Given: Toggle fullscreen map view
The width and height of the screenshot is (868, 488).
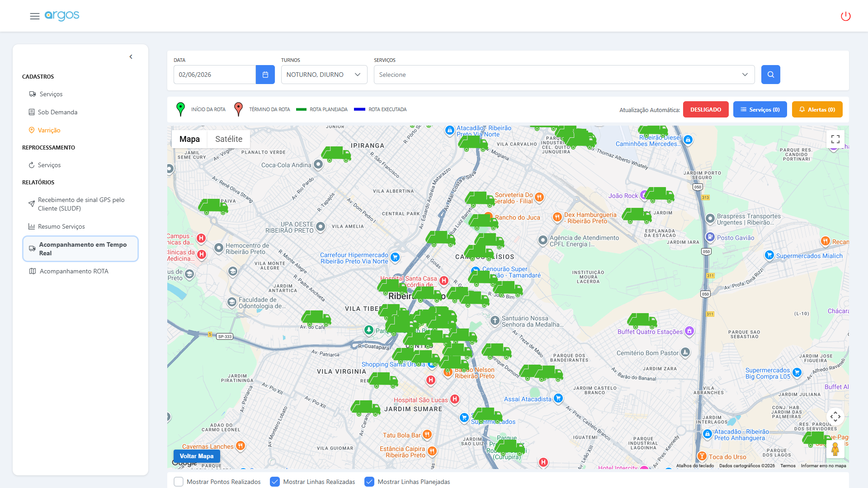Looking at the screenshot, I should (x=835, y=139).
